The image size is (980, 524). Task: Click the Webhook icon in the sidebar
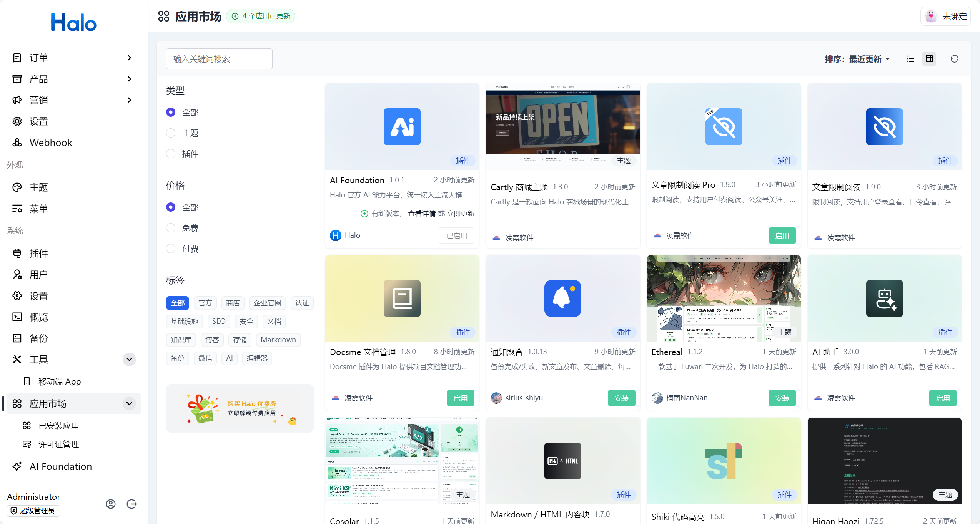(17, 143)
